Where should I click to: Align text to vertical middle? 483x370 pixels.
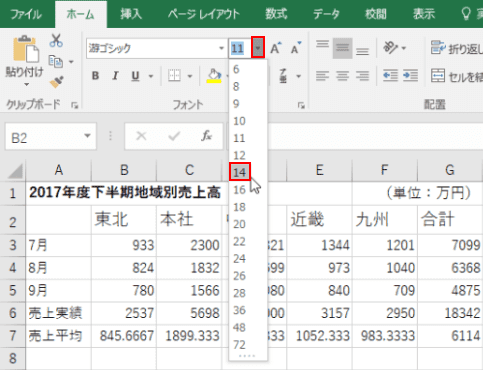coord(342,48)
